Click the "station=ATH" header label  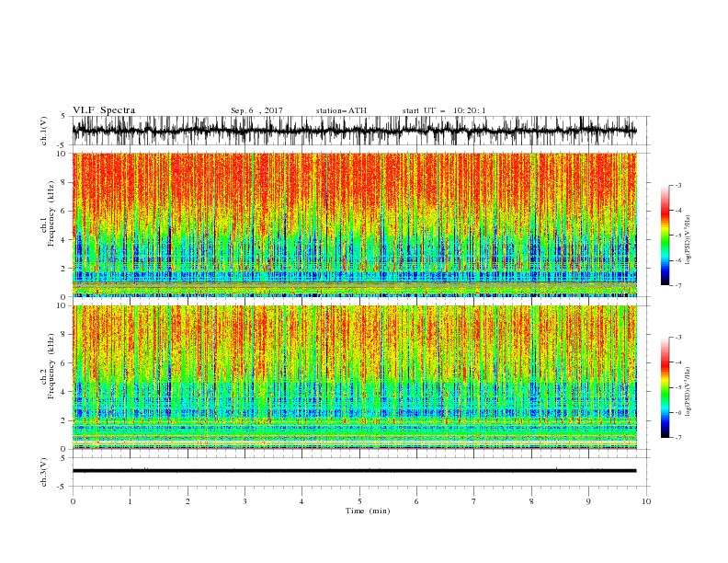coord(341,110)
